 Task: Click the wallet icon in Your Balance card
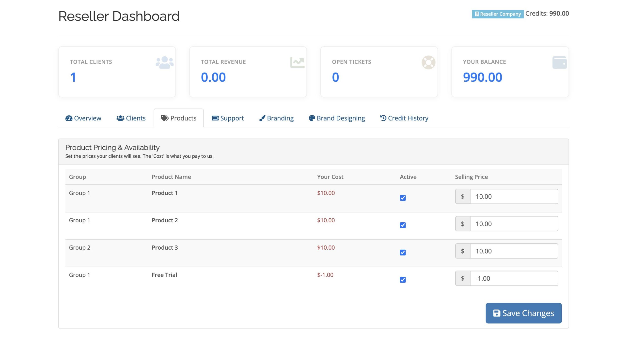559,62
